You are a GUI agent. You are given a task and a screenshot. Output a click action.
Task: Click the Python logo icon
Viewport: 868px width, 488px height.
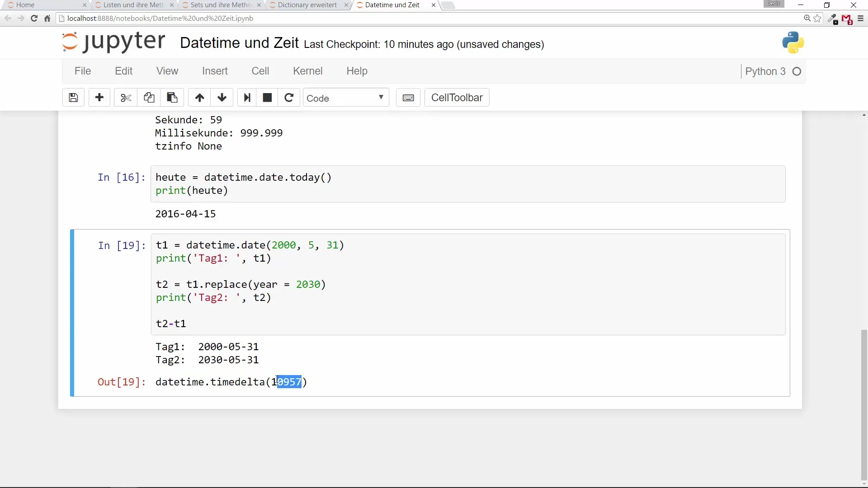click(x=793, y=42)
